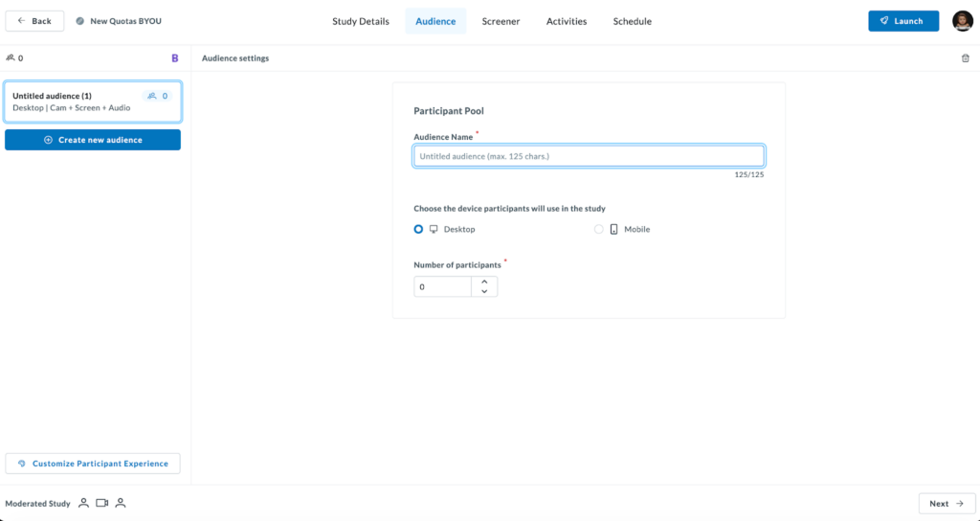Image resolution: width=980 pixels, height=521 pixels.
Task: Click the first person icon after Moderated Study
Action: tap(83, 503)
